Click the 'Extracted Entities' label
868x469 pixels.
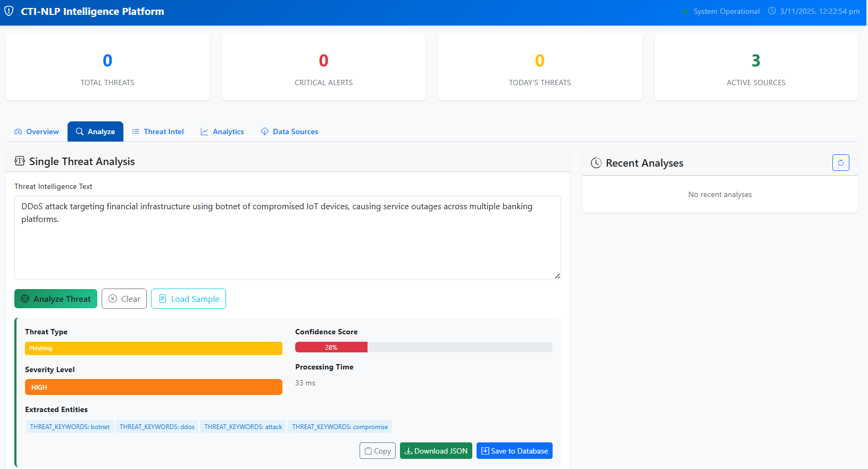click(x=56, y=409)
